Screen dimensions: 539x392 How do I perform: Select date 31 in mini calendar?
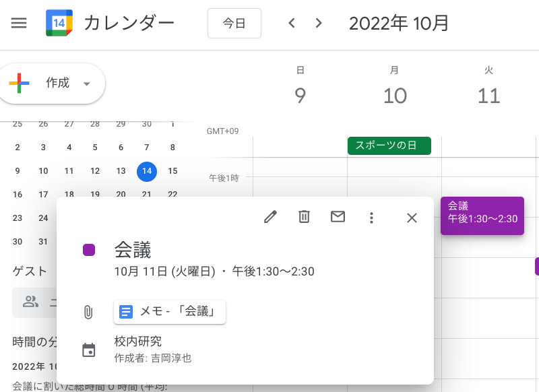pyautogui.click(x=43, y=242)
